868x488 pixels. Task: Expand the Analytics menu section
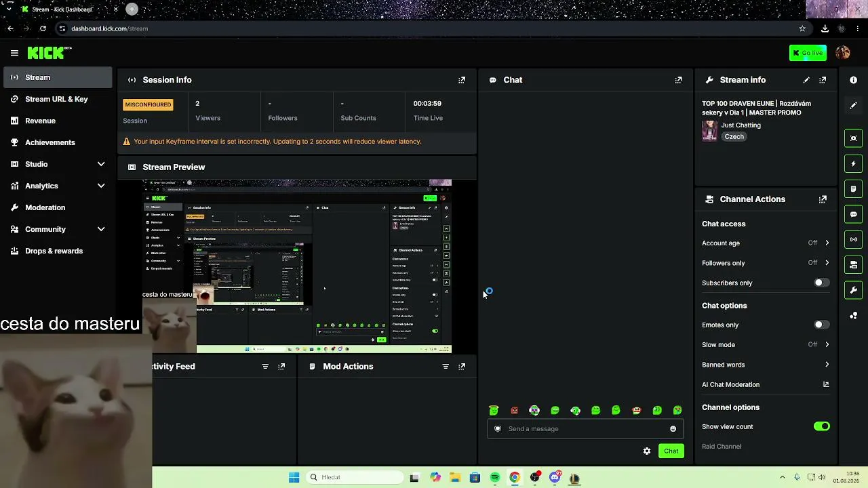click(58, 186)
